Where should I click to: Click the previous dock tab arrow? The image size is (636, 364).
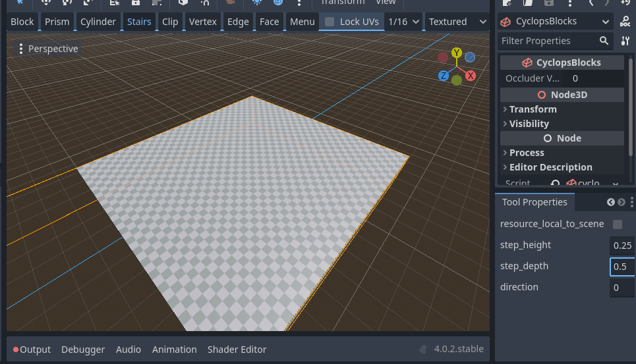(611, 202)
